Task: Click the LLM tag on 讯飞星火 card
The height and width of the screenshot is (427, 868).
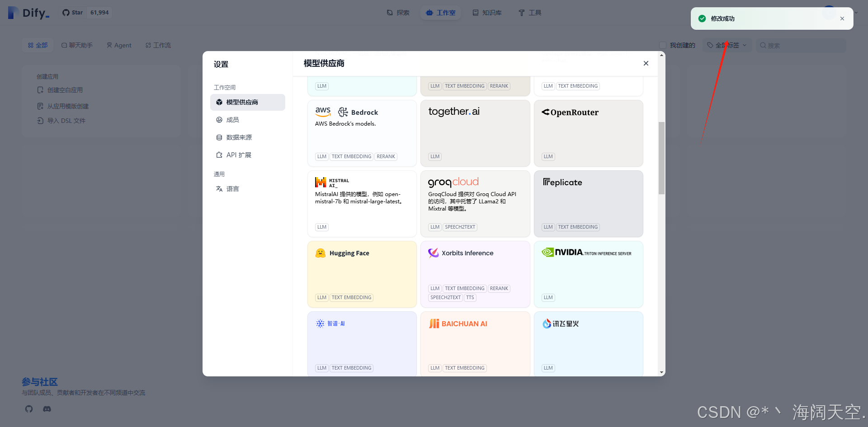Action: click(548, 368)
